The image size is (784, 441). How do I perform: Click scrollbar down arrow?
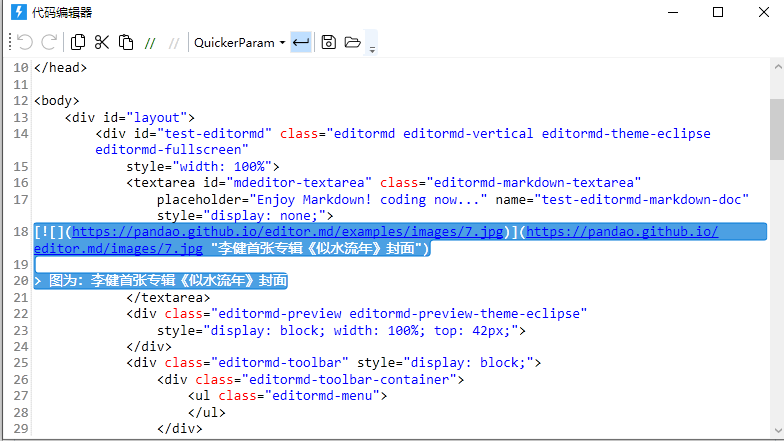778,430
